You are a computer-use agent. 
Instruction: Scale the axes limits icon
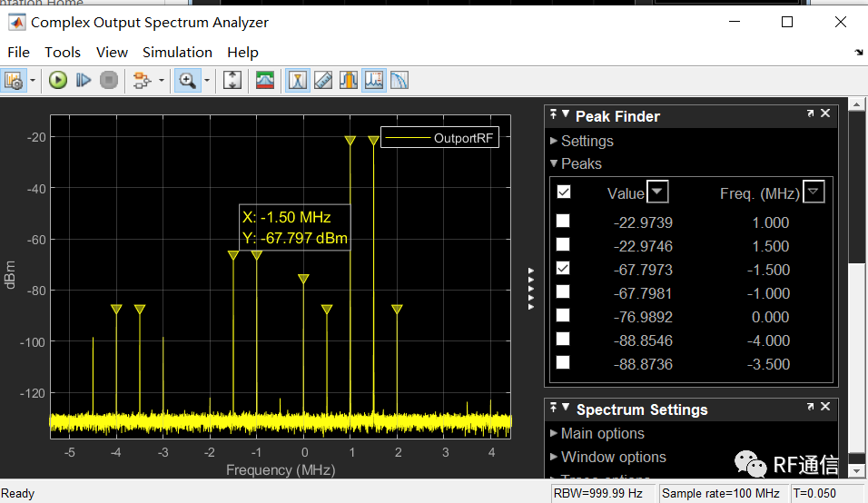tap(232, 81)
